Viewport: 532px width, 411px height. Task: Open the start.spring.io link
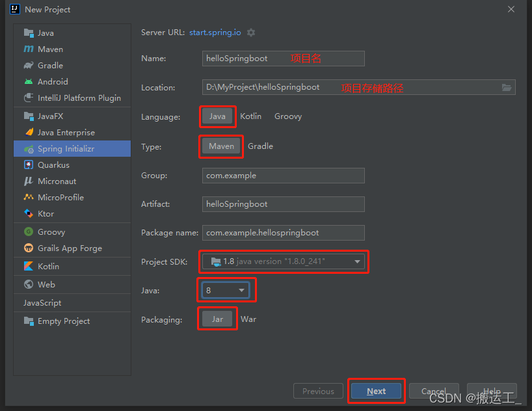215,33
